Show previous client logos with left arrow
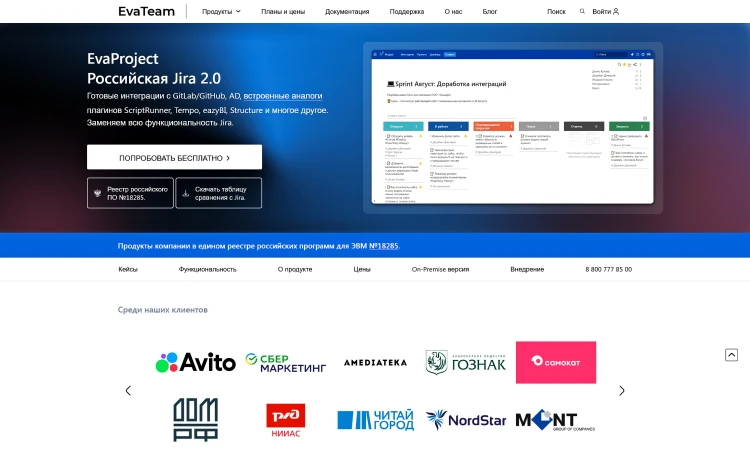Screen dimensions: 750x463 coord(128,391)
